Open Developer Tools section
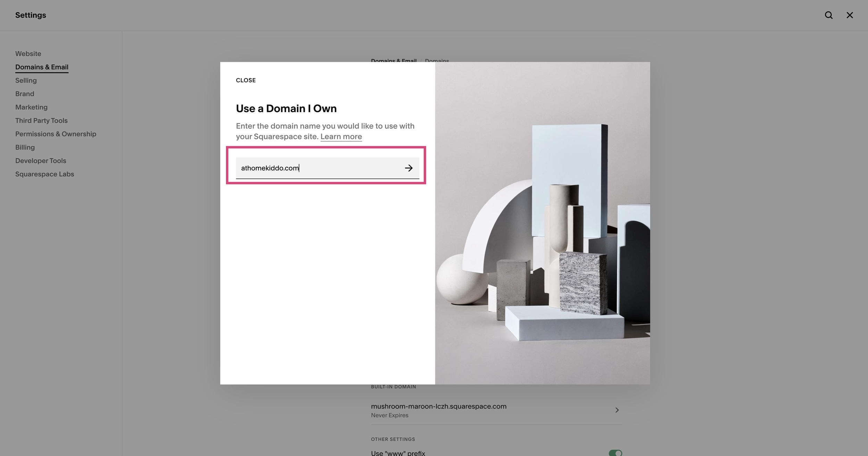 [41, 161]
